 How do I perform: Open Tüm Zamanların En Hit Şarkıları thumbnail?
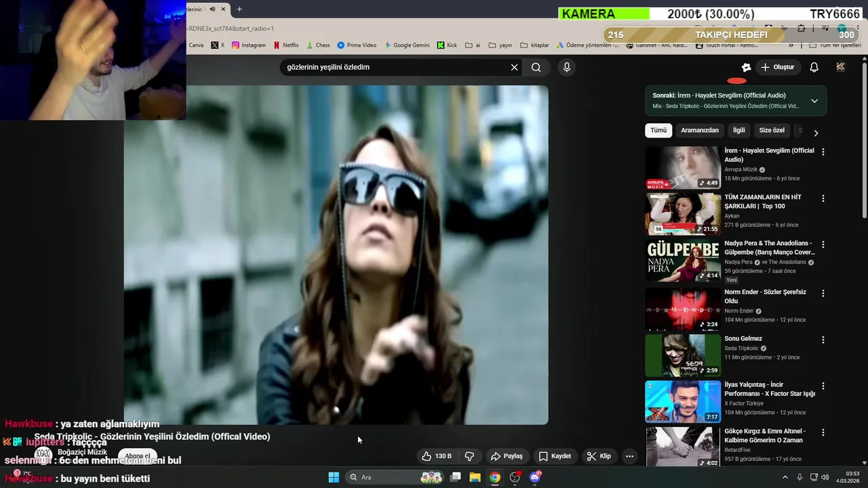click(x=682, y=213)
